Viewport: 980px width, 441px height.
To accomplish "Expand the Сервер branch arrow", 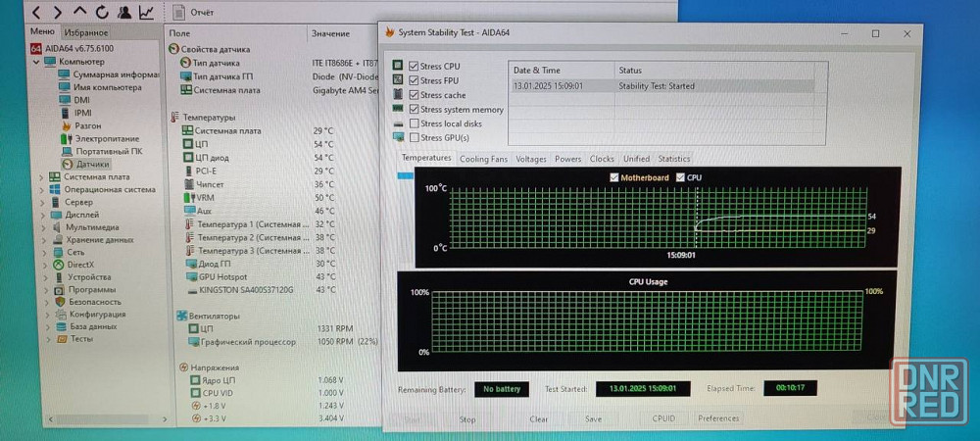I will coord(42,203).
